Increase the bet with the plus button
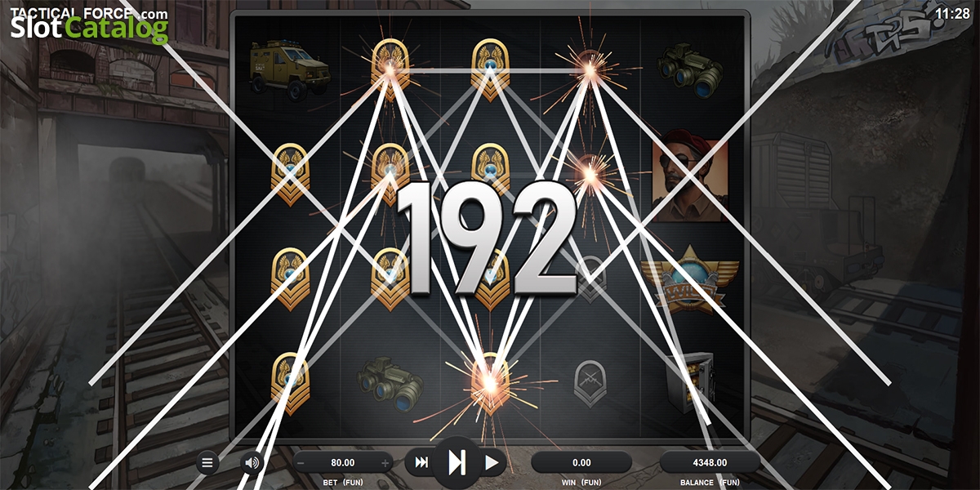 (385, 463)
